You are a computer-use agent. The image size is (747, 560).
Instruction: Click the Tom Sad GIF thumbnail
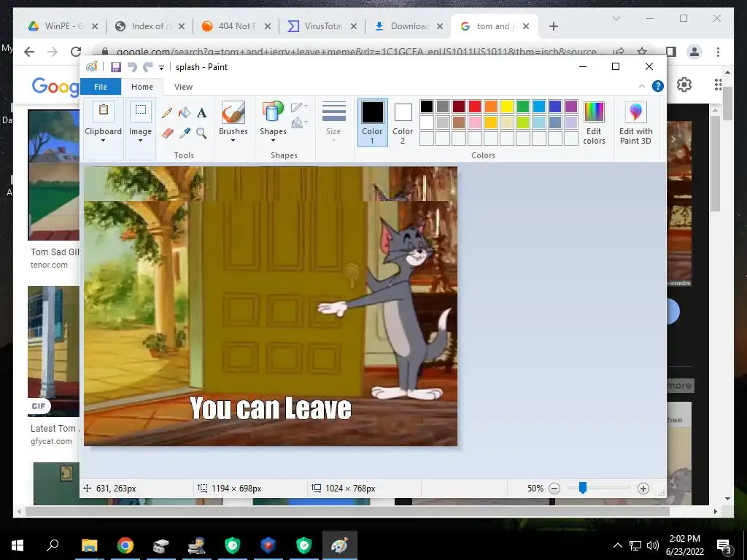pyautogui.click(x=54, y=175)
